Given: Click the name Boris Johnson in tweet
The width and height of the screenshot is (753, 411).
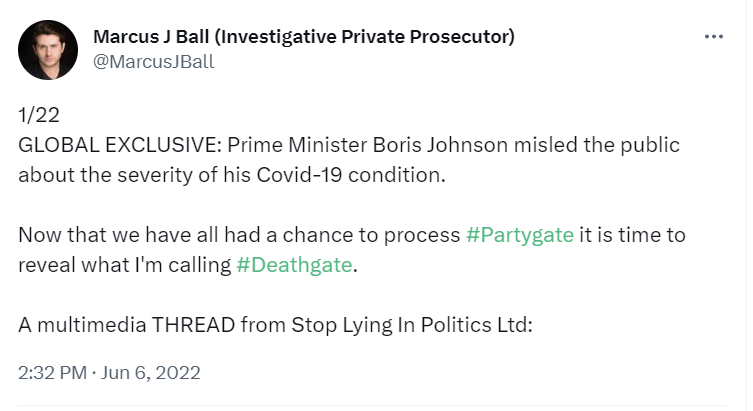Looking at the screenshot, I should click(x=430, y=144).
